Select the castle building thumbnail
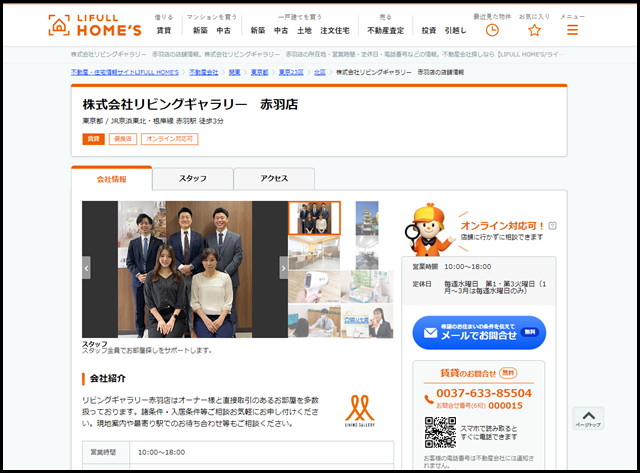 367,218
